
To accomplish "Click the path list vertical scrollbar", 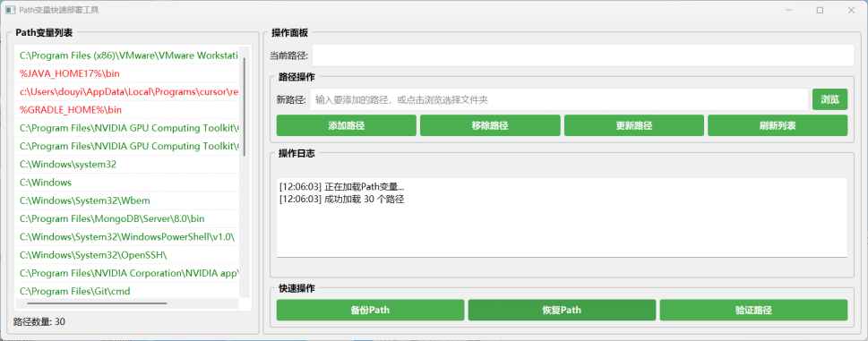I will pyautogui.click(x=245, y=107).
